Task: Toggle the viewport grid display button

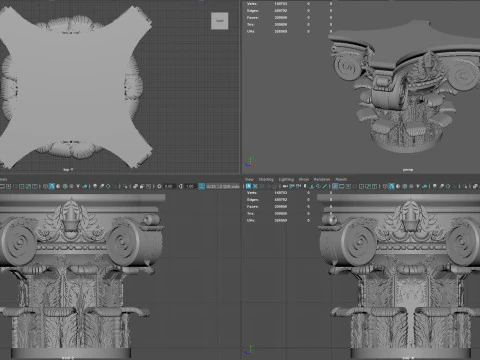Action: pyautogui.click(x=335, y=186)
